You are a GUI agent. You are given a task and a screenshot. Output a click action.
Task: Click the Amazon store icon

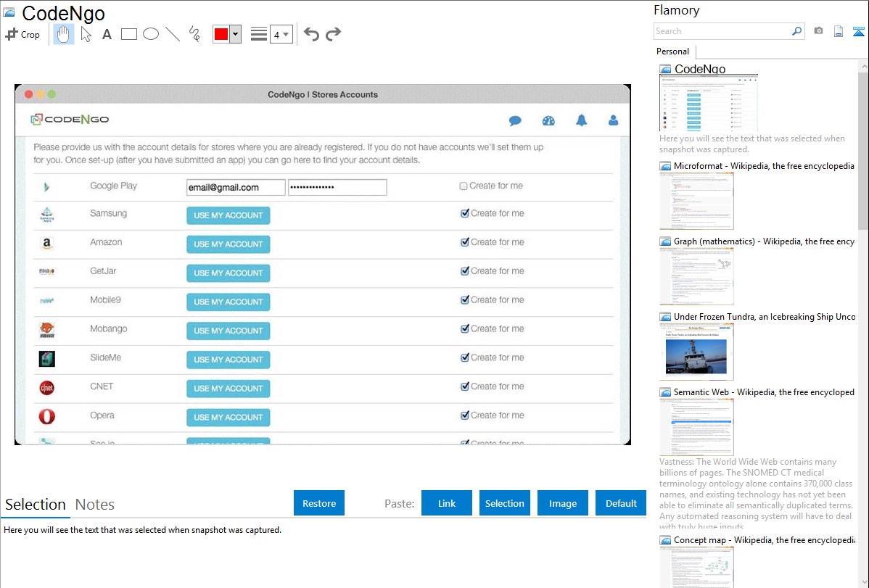[x=46, y=243]
